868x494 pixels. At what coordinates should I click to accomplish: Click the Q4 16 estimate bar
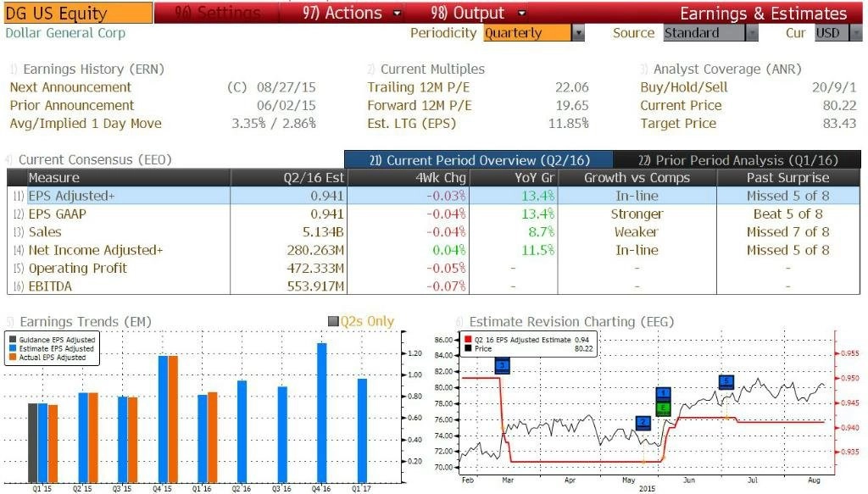point(321,413)
